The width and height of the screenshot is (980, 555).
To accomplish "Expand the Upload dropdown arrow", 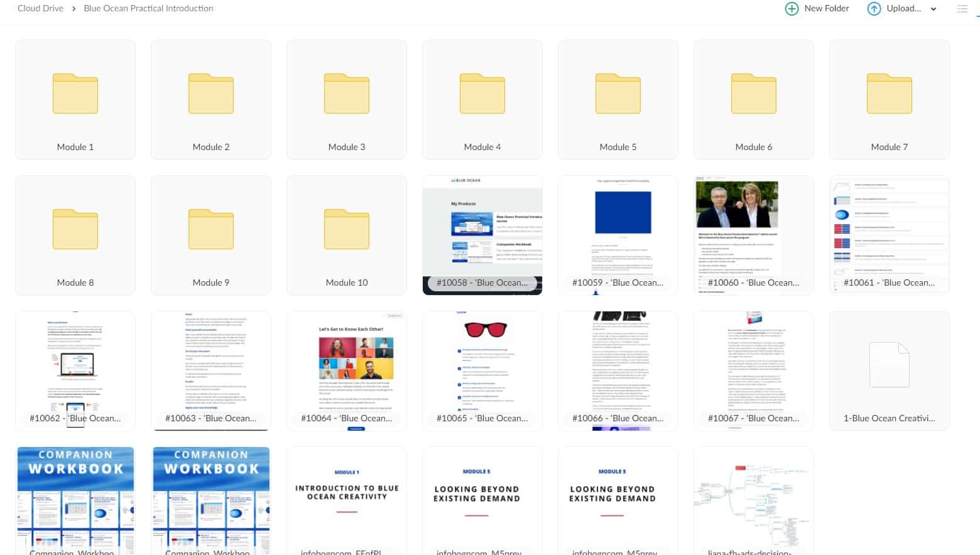I will (934, 9).
